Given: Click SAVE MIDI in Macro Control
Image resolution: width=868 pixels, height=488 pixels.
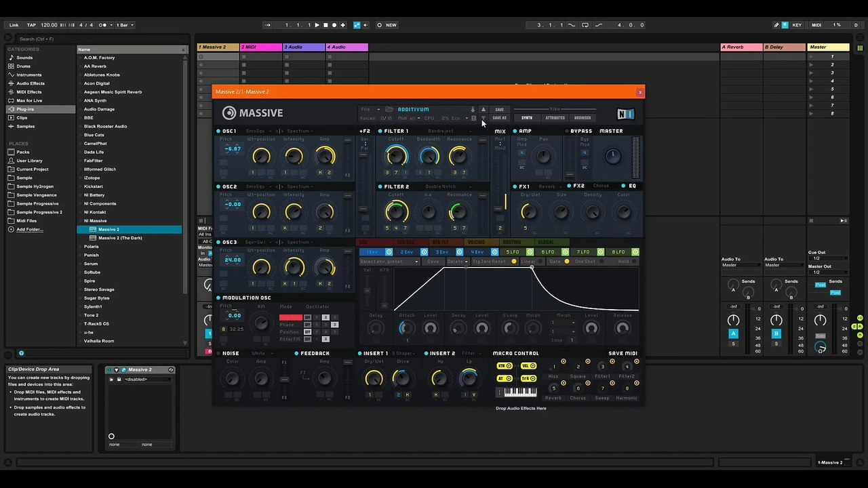Looking at the screenshot, I should click(623, 353).
